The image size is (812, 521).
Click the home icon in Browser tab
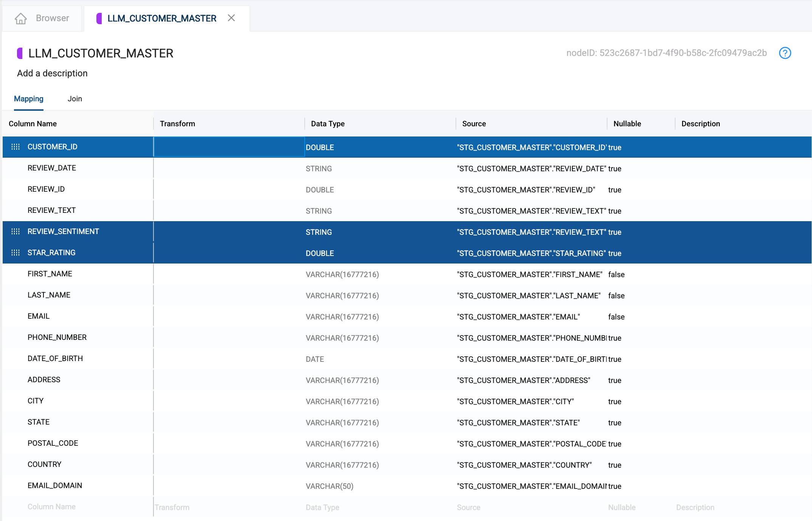(x=21, y=18)
